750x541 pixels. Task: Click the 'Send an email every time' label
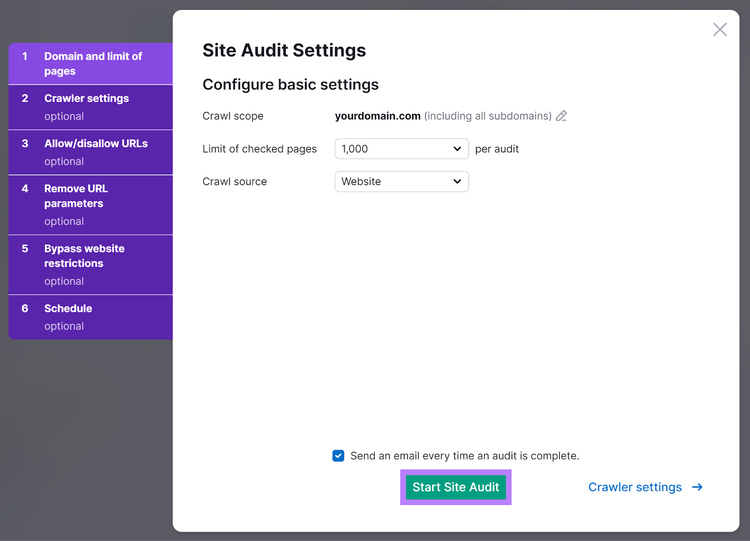coord(464,456)
